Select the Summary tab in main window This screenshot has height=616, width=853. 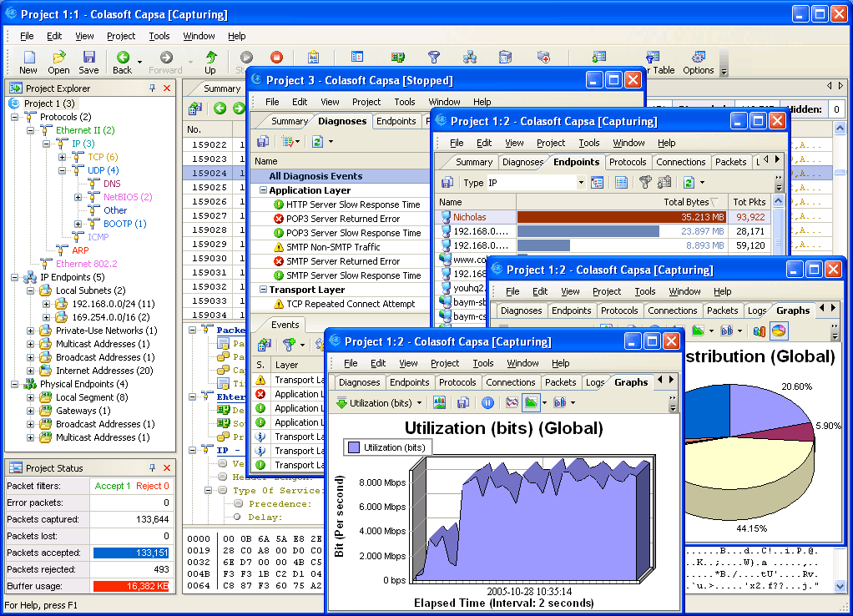click(x=221, y=88)
